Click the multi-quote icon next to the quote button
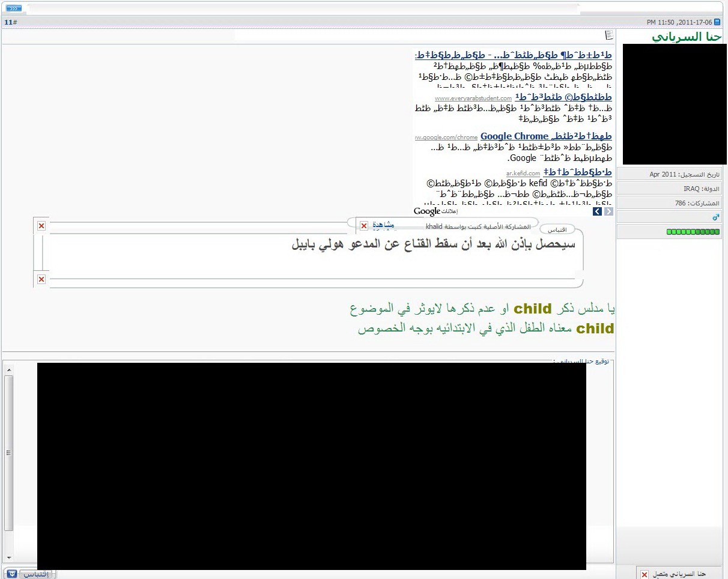The width and height of the screenshot is (728, 579). click(x=12, y=574)
